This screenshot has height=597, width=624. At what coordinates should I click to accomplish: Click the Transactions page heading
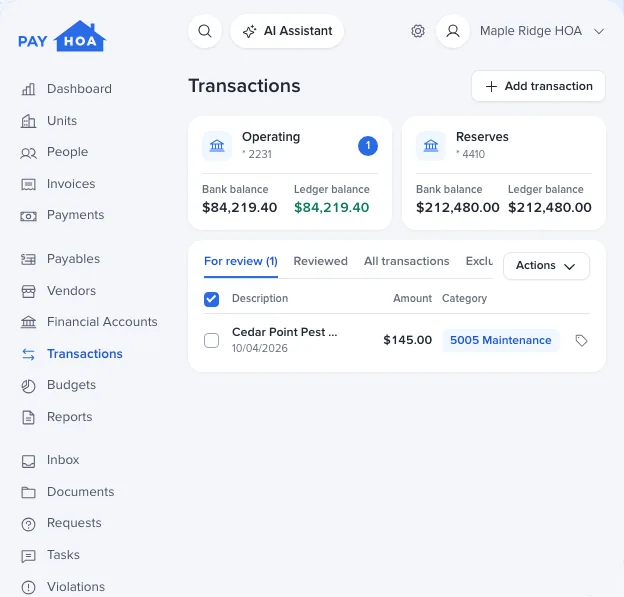point(244,86)
